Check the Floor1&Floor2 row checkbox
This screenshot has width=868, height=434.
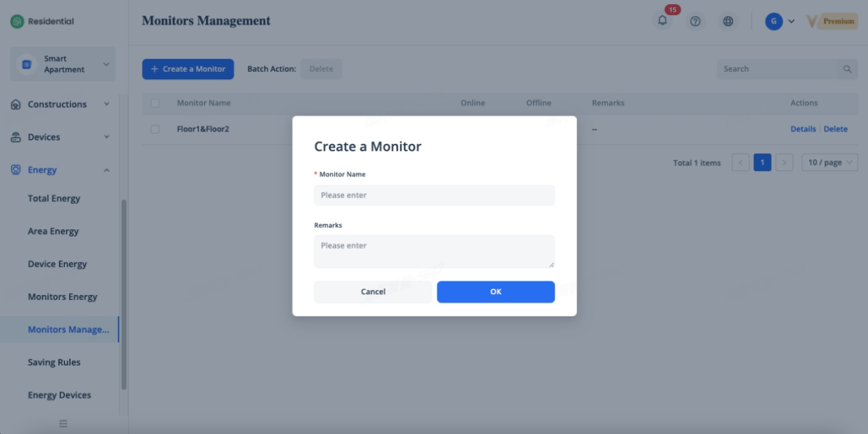(155, 129)
